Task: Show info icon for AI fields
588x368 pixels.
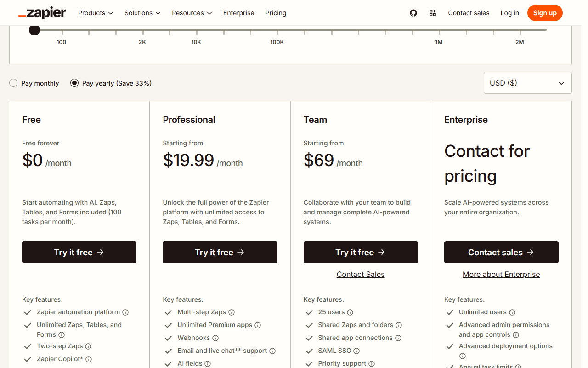Action: [x=208, y=364]
